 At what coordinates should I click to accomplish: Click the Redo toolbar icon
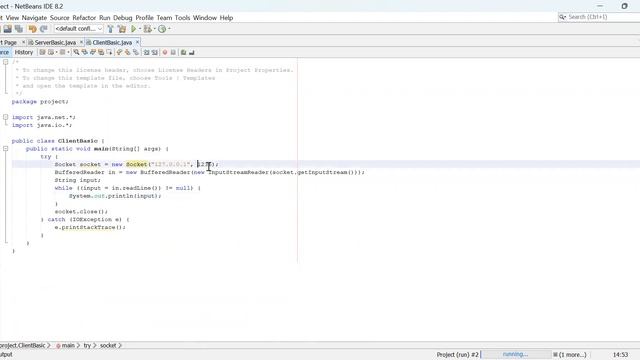coord(43,29)
